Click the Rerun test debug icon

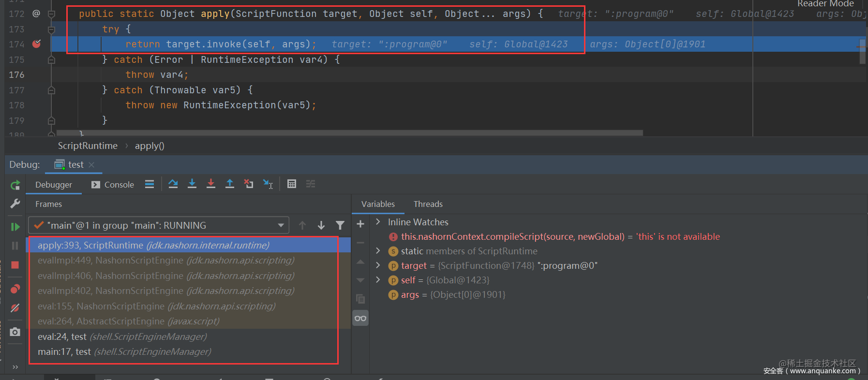coord(15,185)
